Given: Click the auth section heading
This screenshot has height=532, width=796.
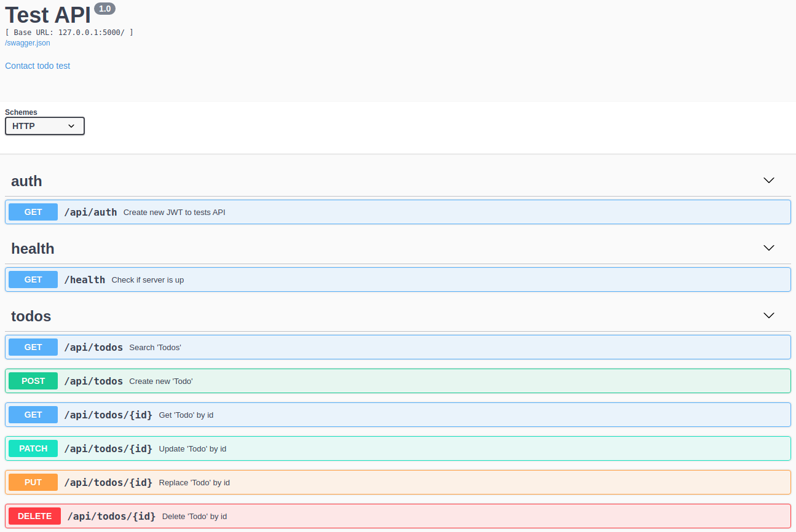Looking at the screenshot, I should click(x=26, y=181).
